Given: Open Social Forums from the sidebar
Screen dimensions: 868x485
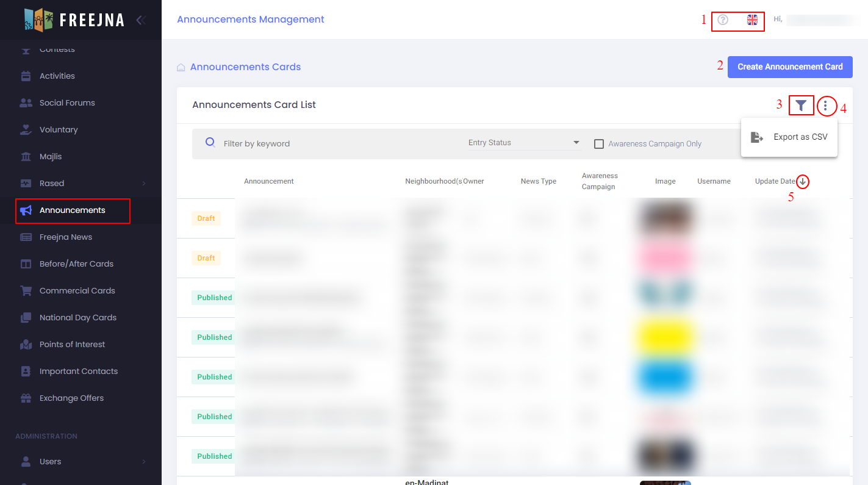Looking at the screenshot, I should pos(67,102).
